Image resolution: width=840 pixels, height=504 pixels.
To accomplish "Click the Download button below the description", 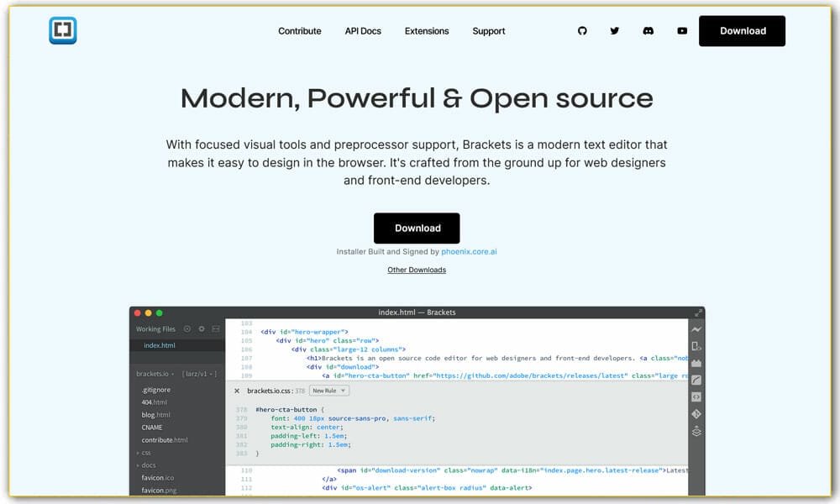I will pyautogui.click(x=417, y=228).
